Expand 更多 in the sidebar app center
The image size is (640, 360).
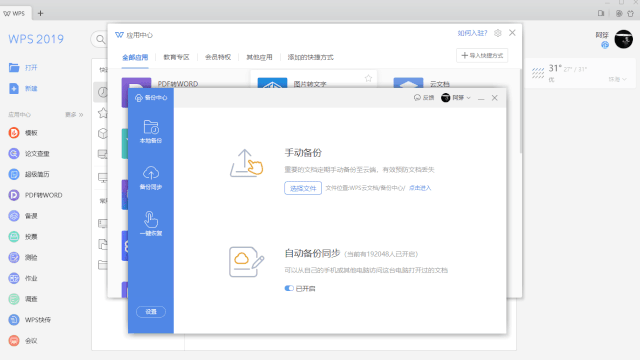[74, 115]
